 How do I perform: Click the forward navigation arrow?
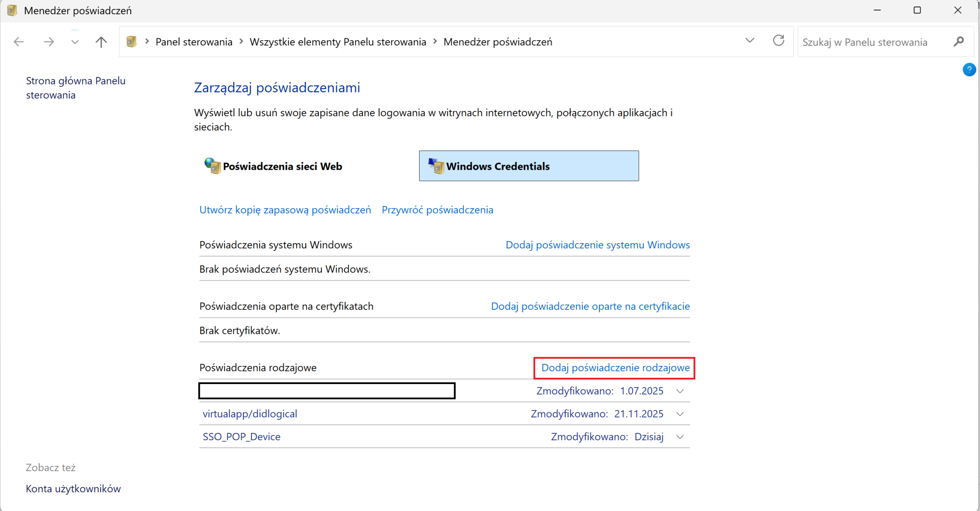coord(49,41)
